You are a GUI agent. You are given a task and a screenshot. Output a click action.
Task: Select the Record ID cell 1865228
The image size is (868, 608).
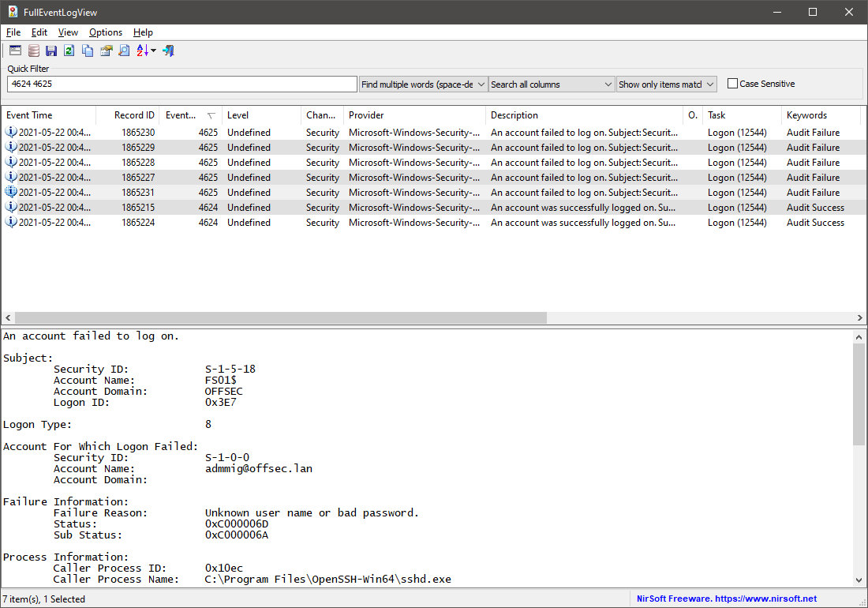(138, 162)
